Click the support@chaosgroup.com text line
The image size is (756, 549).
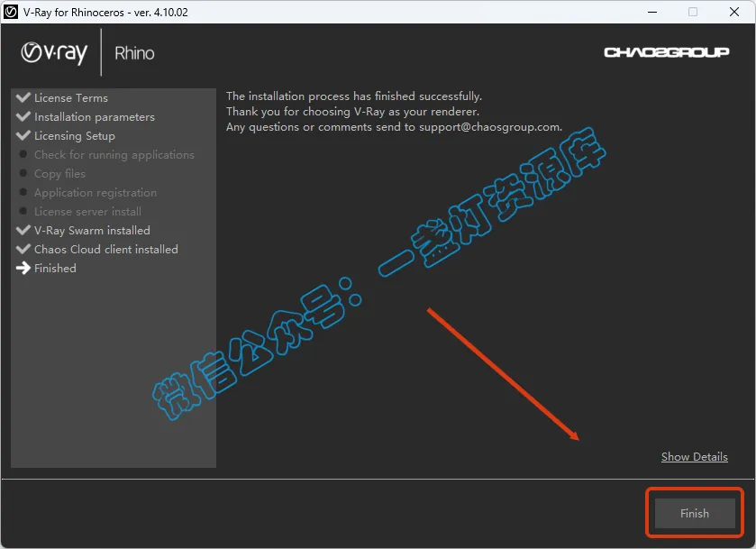click(395, 127)
